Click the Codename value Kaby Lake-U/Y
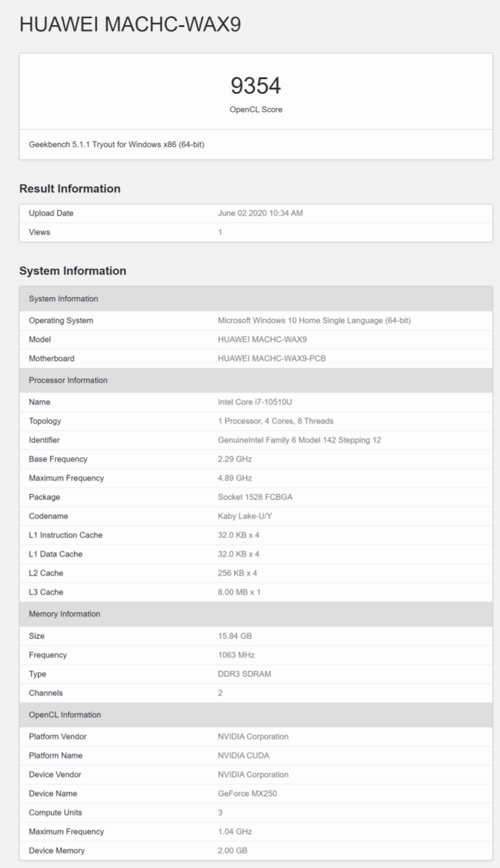The width and height of the screenshot is (500, 868). [x=246, y=516]
